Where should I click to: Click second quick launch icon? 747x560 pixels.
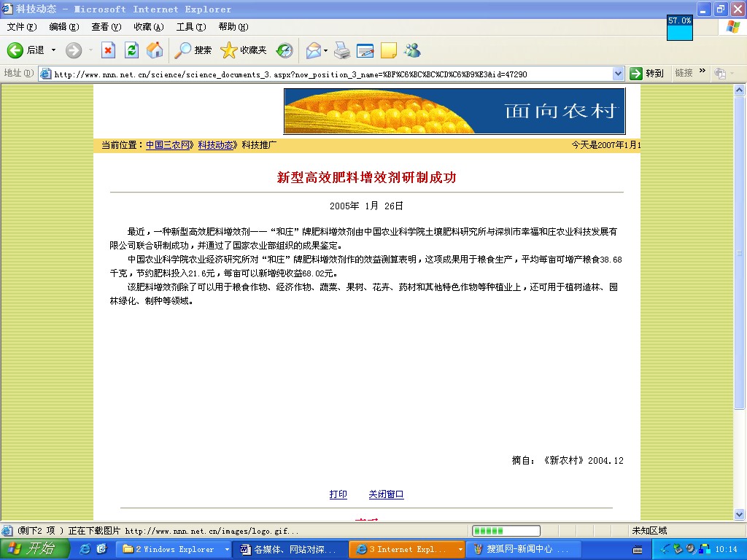(102, 549)
